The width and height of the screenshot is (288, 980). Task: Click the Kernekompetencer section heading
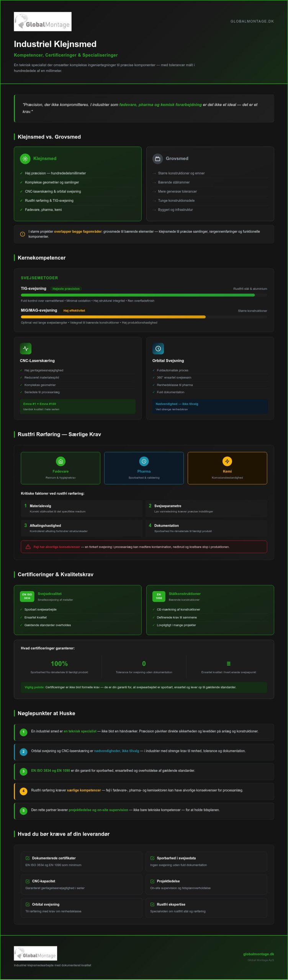[x=41, y=258]
